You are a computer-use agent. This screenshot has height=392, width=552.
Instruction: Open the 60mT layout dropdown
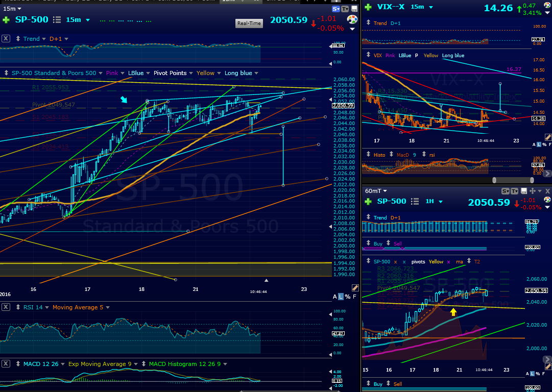point(385,191)
